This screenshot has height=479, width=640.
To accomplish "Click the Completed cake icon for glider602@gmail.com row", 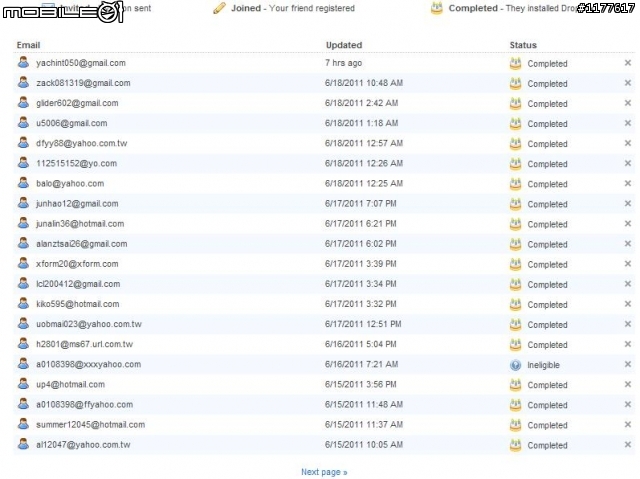I will (x=516, y=103).
